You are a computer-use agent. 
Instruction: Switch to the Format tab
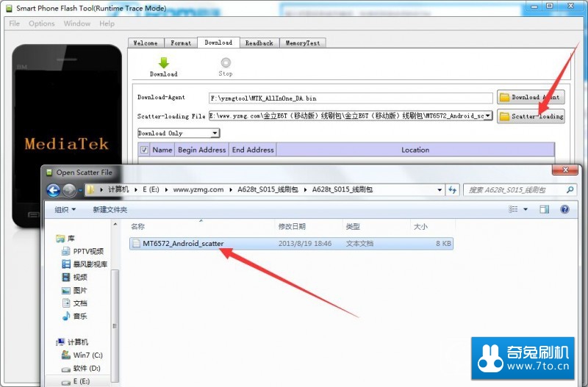[181, 43]
